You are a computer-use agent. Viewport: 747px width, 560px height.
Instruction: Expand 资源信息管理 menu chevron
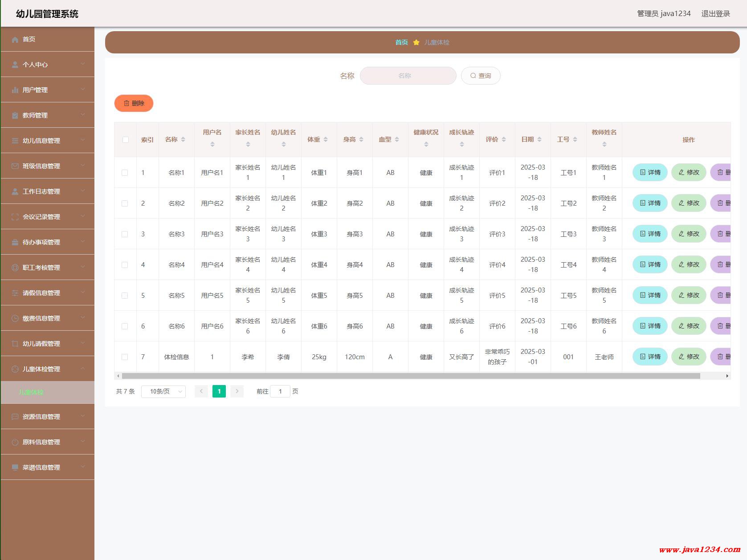coord(83,417)
